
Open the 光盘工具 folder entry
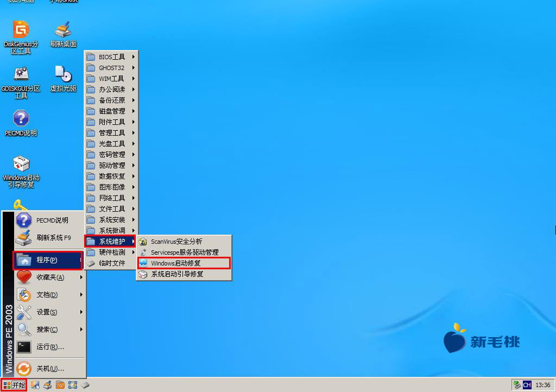(111, 143)
